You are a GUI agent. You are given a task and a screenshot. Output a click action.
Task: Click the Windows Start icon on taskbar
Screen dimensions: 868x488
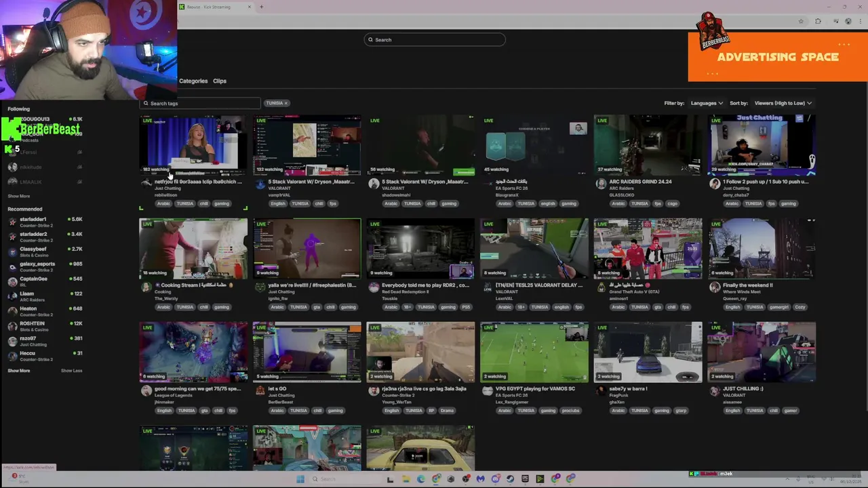pyautogui.click(x=300, y=479)
